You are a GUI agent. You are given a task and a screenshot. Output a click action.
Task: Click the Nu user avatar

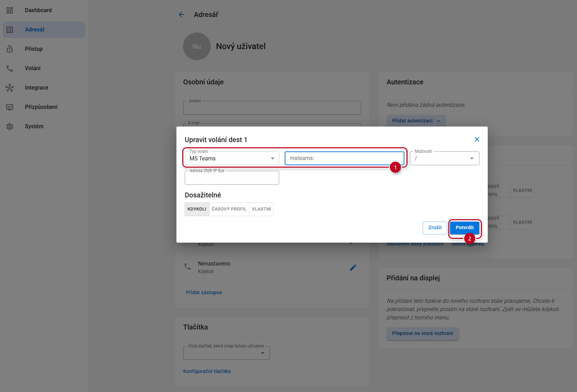tap(196, 46)
